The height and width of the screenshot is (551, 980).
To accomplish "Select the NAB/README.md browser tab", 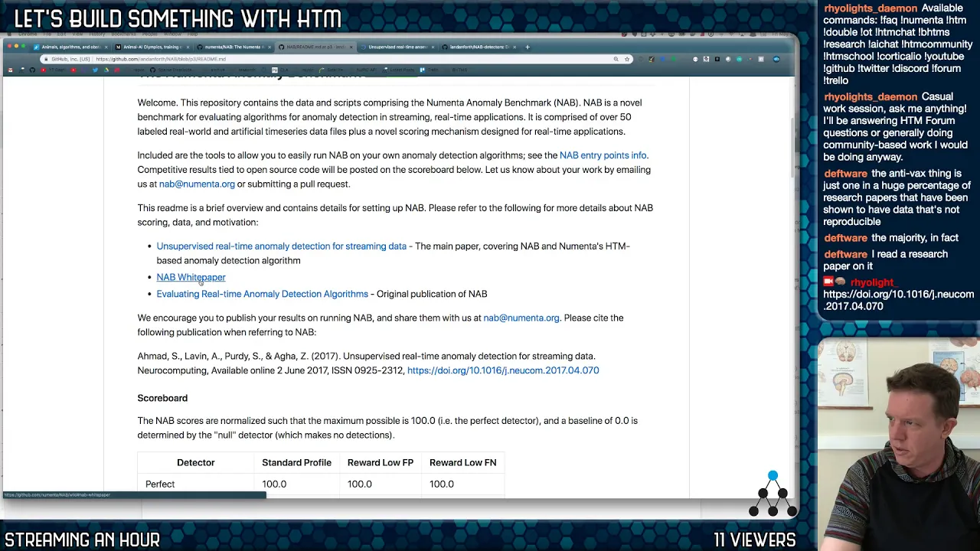I will click(315, 47).
